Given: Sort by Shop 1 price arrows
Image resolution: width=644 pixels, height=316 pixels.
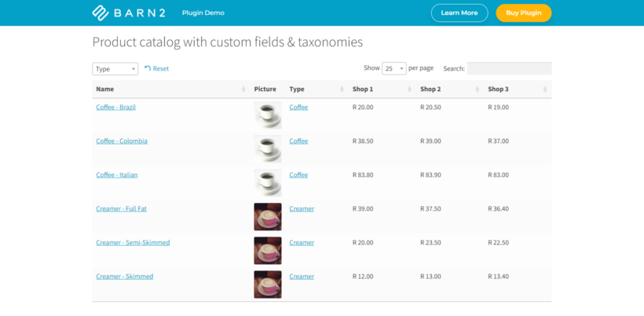Looking at the screenshot, I should [x=409, y=89].
